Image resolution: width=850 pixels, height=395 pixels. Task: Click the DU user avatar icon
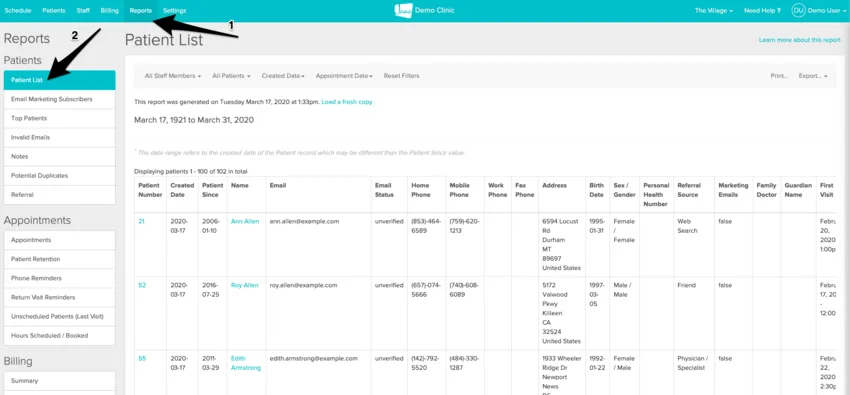798,10
